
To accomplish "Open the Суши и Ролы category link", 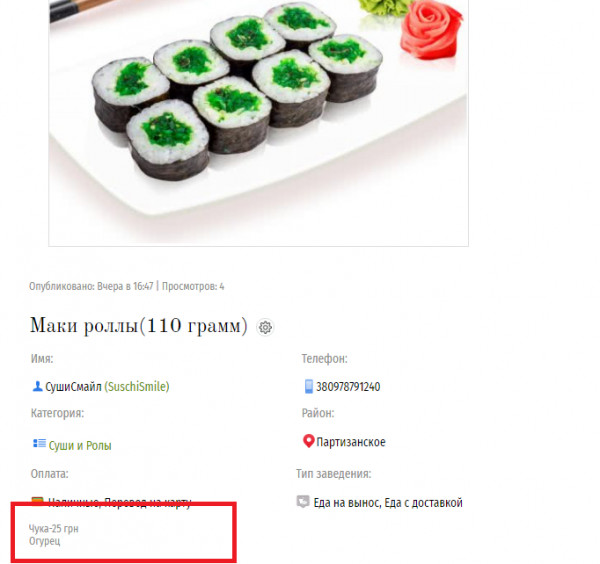I will point(80,446).
